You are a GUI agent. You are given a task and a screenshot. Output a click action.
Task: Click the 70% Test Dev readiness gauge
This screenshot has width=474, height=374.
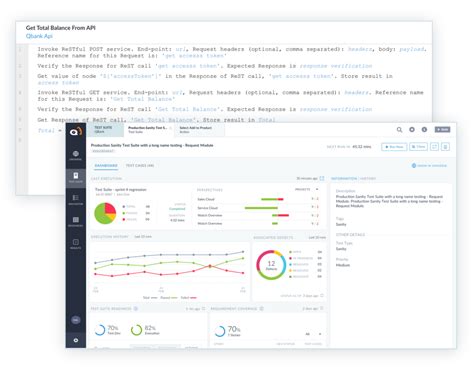click(100, 330)
